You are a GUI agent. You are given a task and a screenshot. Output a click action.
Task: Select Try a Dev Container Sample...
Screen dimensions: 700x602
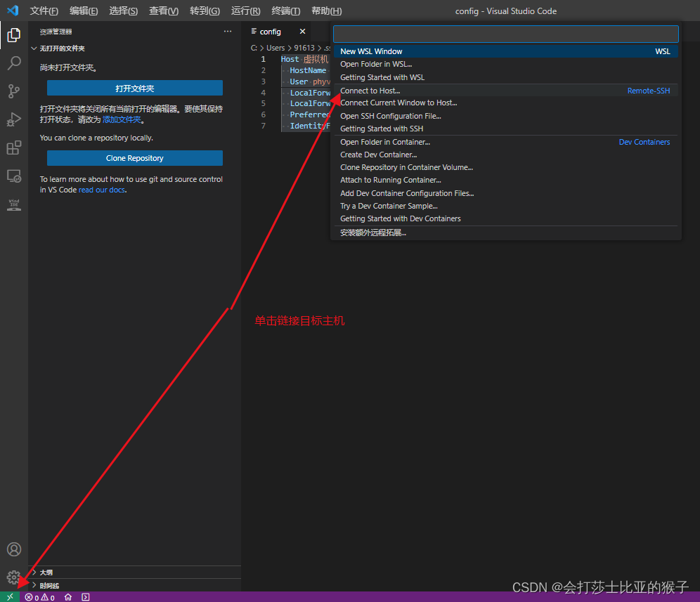506,206
